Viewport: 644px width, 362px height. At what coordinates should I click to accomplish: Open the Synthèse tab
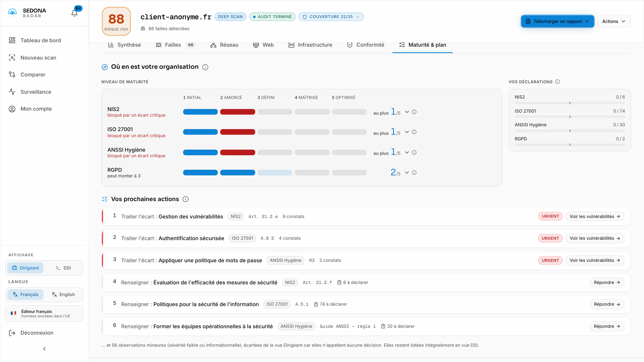(125, 45)
